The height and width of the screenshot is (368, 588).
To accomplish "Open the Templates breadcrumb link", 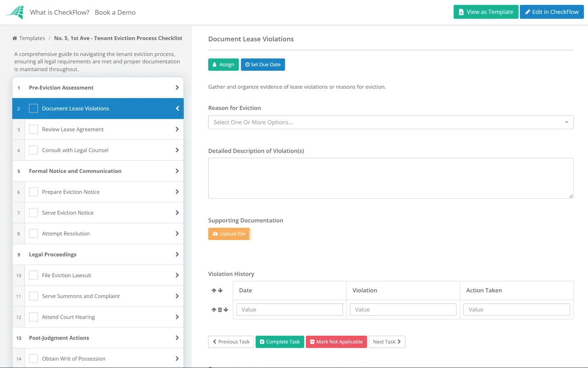I will click(32, 38).
